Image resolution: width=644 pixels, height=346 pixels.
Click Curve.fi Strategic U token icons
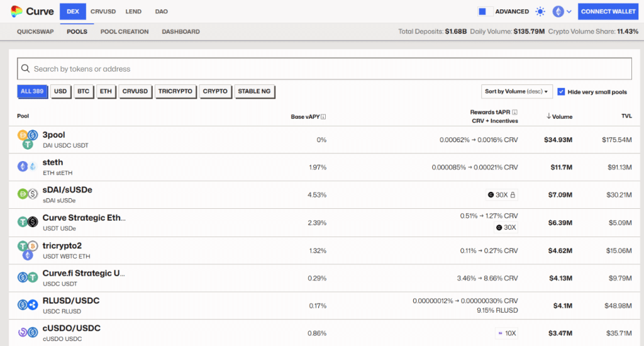tap(28, 278)
